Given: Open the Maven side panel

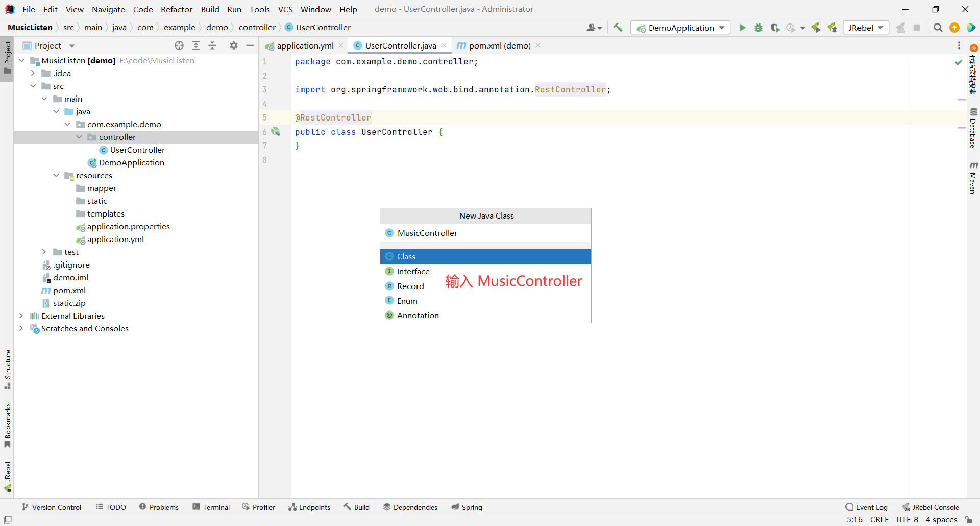Looking at the screenshot, I should 973,178.
